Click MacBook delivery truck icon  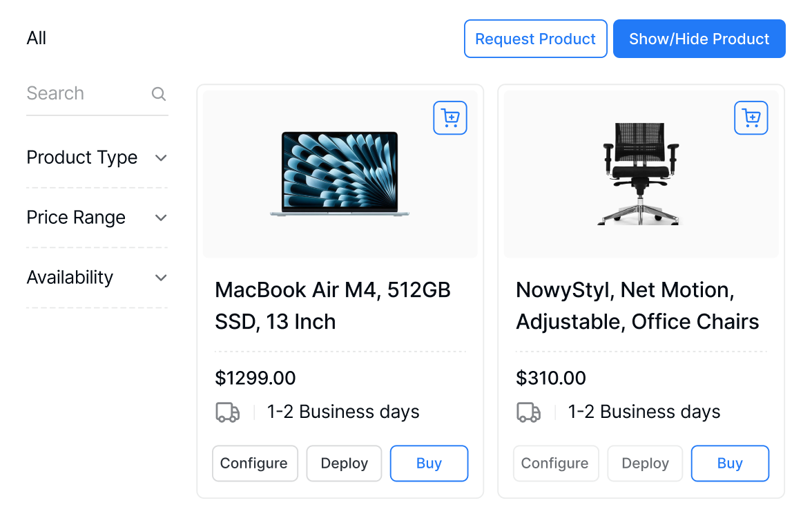227,412
